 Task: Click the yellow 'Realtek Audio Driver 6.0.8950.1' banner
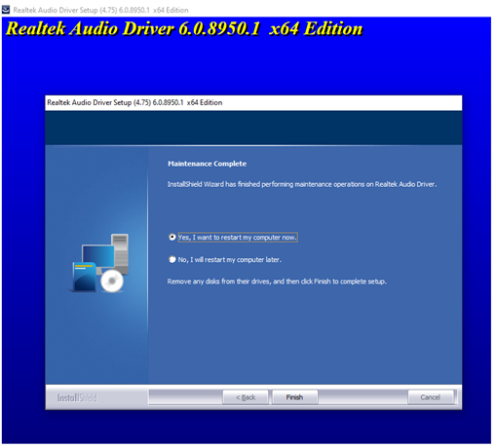(184, 28)
